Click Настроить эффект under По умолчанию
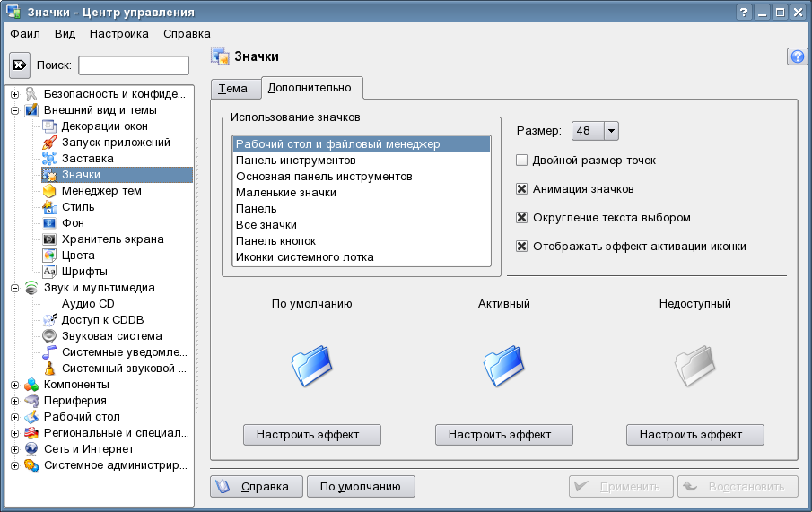 click(x=311, y=435)
